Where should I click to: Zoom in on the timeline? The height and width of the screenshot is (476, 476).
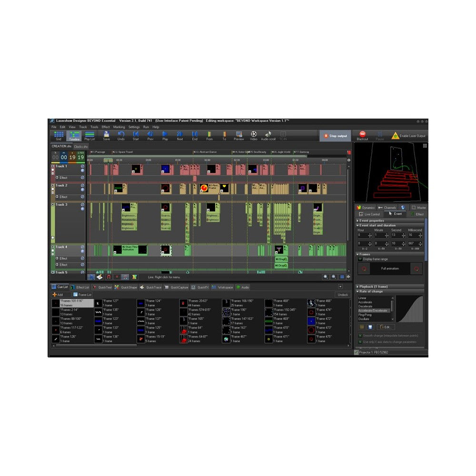tap(326, 277)
